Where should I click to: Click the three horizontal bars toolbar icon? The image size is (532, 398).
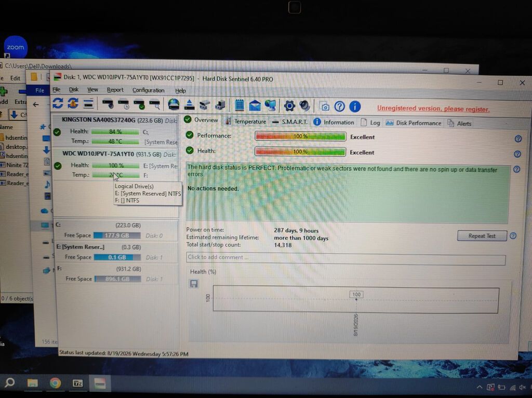88,104
